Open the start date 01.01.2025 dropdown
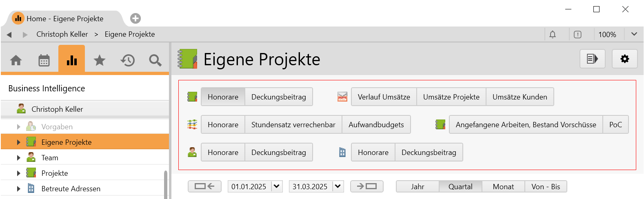Viewport: 644px width, 199px height. (277, 186)
